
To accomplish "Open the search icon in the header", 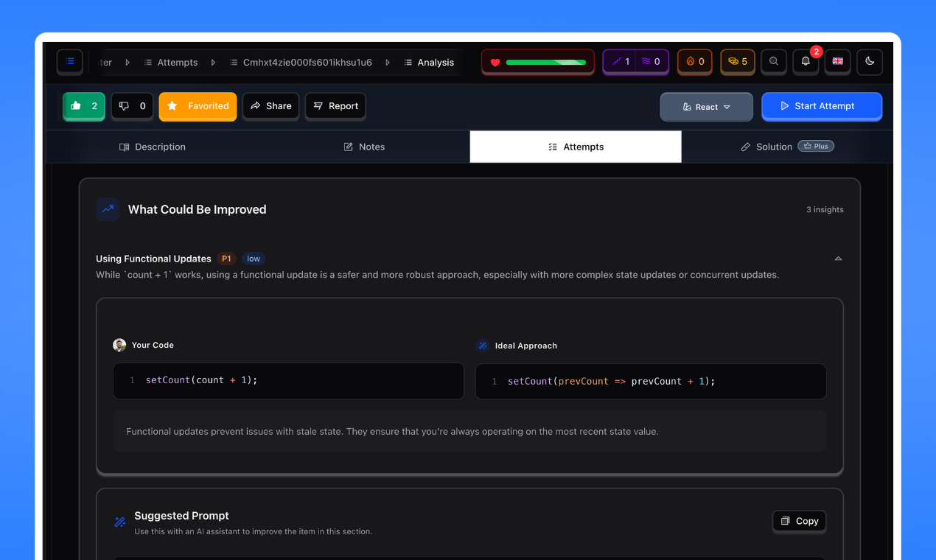I will coord(773,62).
